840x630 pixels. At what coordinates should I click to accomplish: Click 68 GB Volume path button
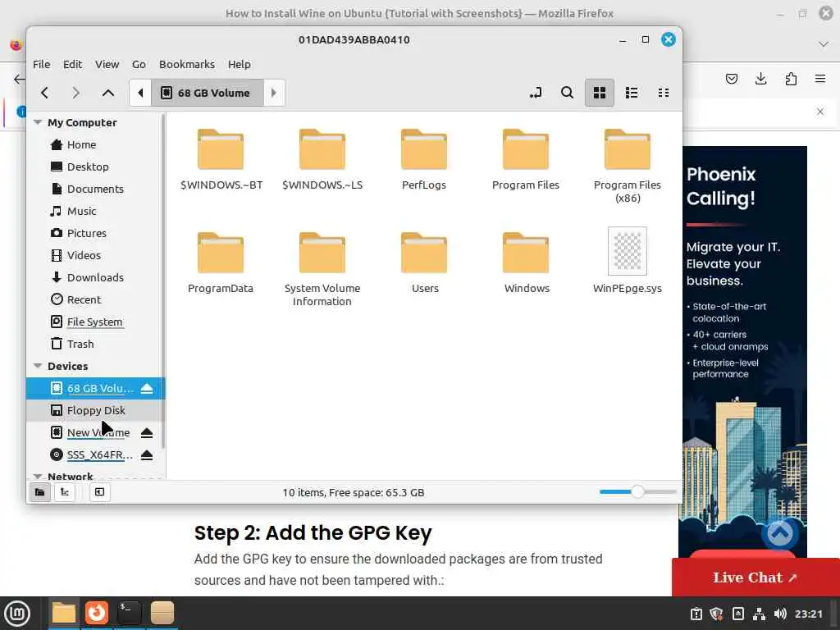[208, 93]
